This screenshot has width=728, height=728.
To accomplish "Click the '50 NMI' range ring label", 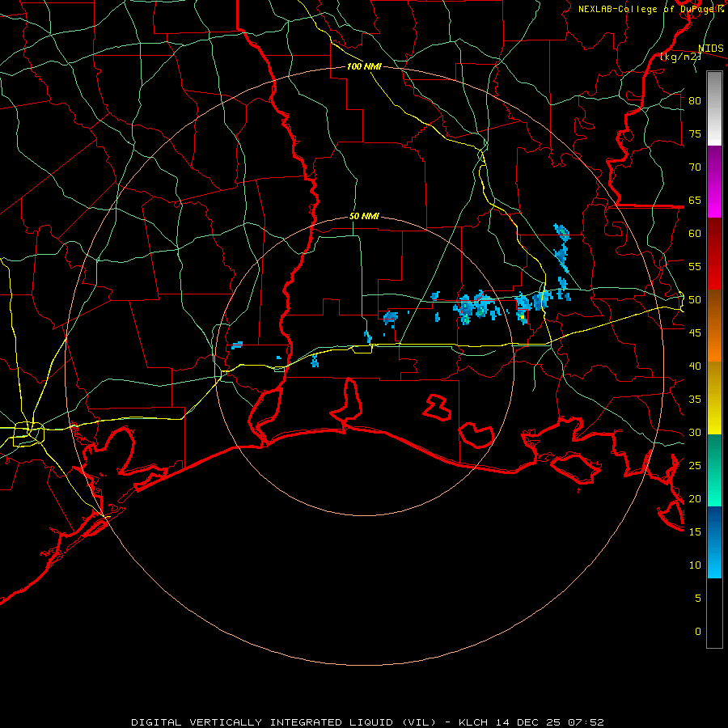I will (x=364, y=216).
